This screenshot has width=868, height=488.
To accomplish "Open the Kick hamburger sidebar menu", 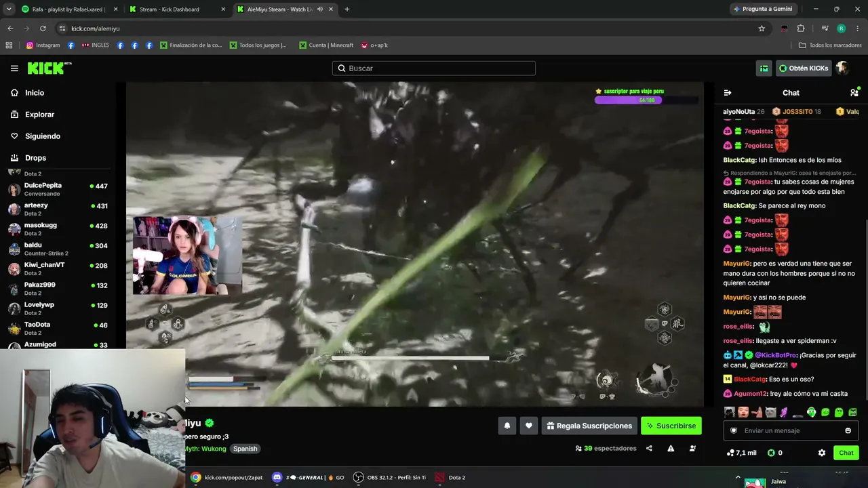I will point(14,68).
